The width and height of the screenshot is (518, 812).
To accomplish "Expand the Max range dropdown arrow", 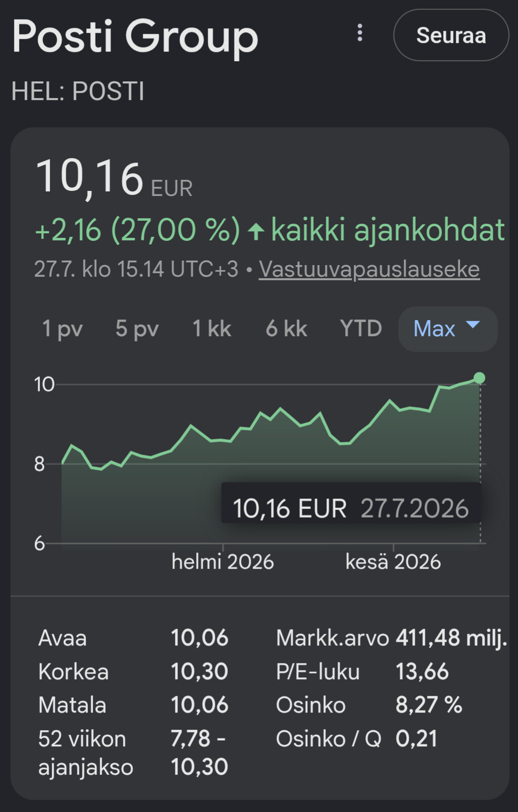I will (473, 325).
